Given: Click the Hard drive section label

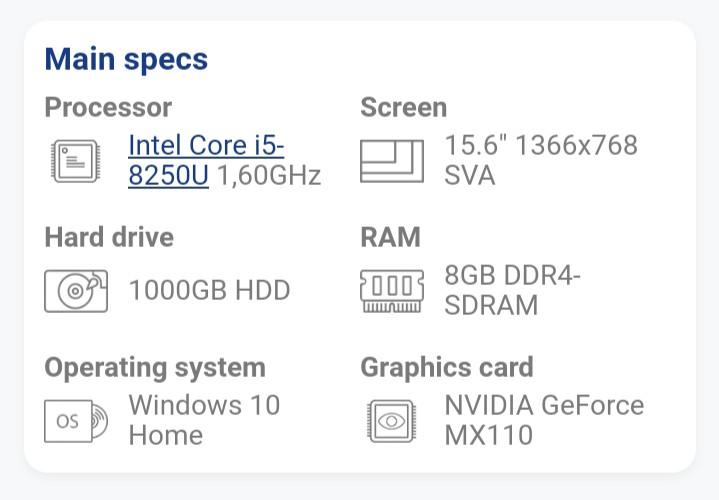Looking at the screenshot, I should tap(109, 237).
